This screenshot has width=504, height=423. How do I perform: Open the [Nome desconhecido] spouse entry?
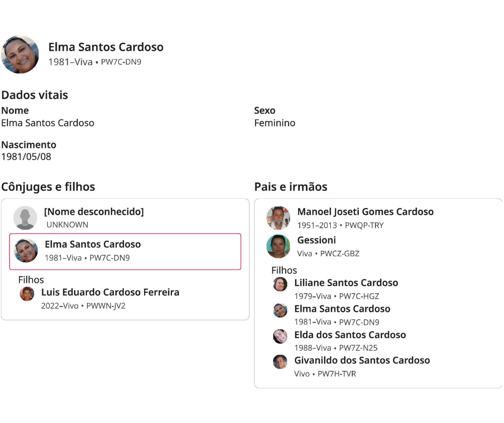coord(94,212)
